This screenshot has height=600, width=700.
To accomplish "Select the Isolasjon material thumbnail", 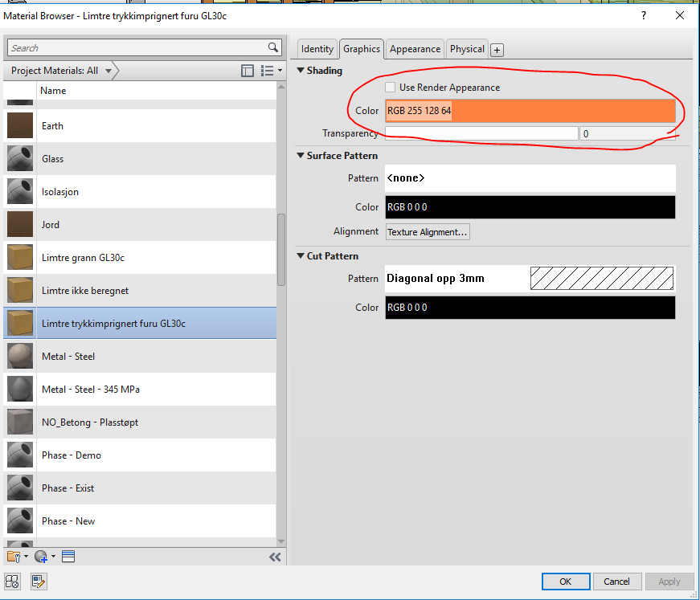I will click(x=20, y=191).
